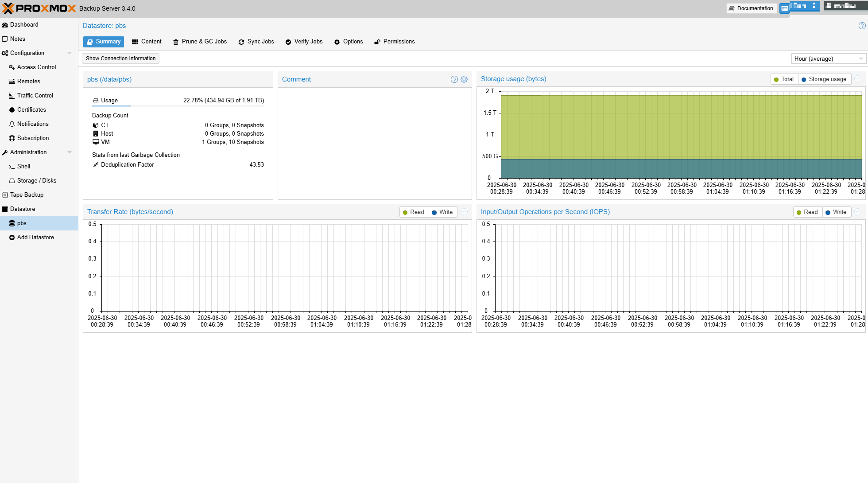This screenshot has height=483, width=868.
Task: Click the help question mark icon
Action: pos(862,26)
